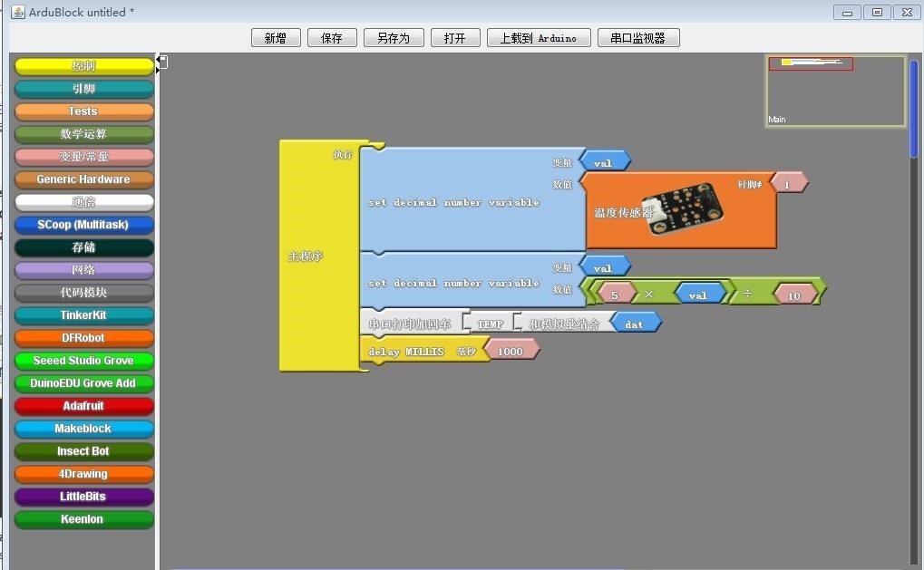Click the temperature sensor board image
924x570 pixels.
(684, 208)
